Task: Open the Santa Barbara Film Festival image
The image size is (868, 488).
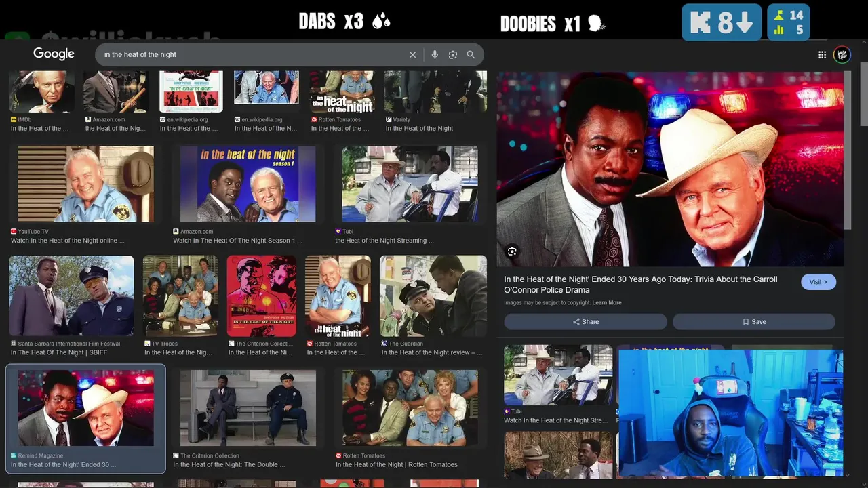Action: coord(71,296)
